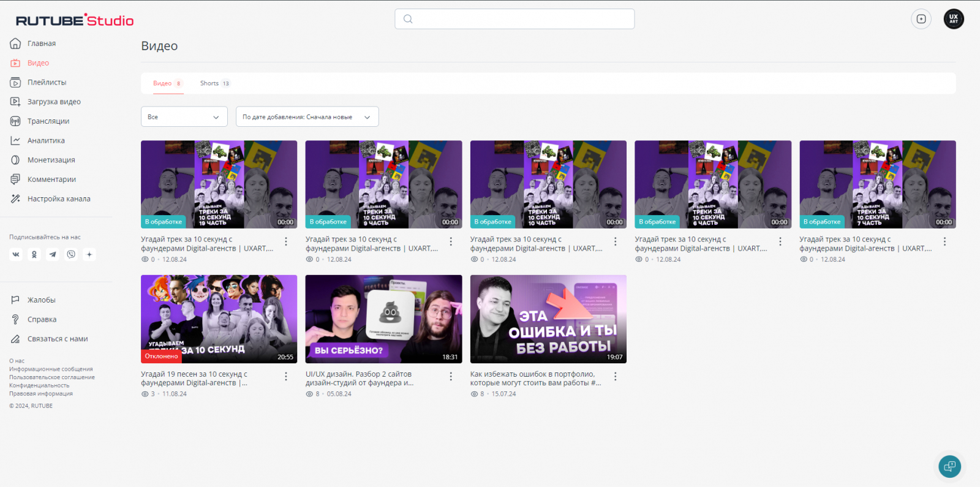Screen dimensions: 980x487
Task: Click the Viber social icon
Action: (x=71, y=254)
